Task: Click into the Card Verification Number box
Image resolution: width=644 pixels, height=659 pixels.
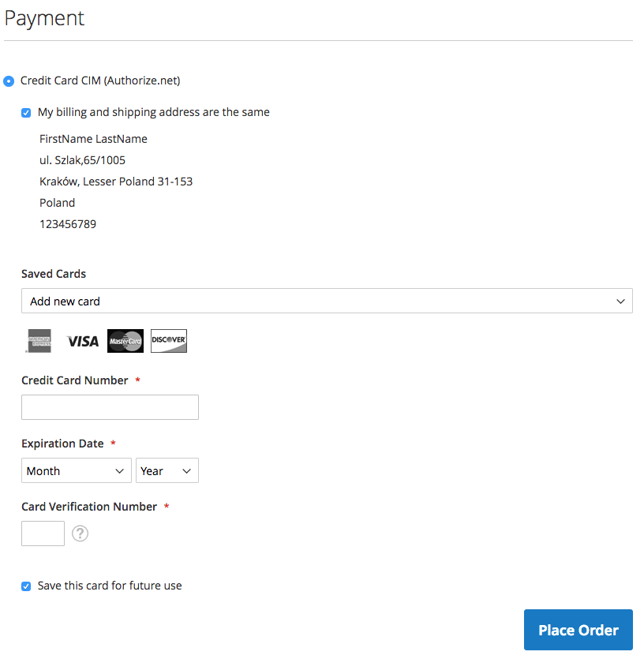Action: [43, 534]
